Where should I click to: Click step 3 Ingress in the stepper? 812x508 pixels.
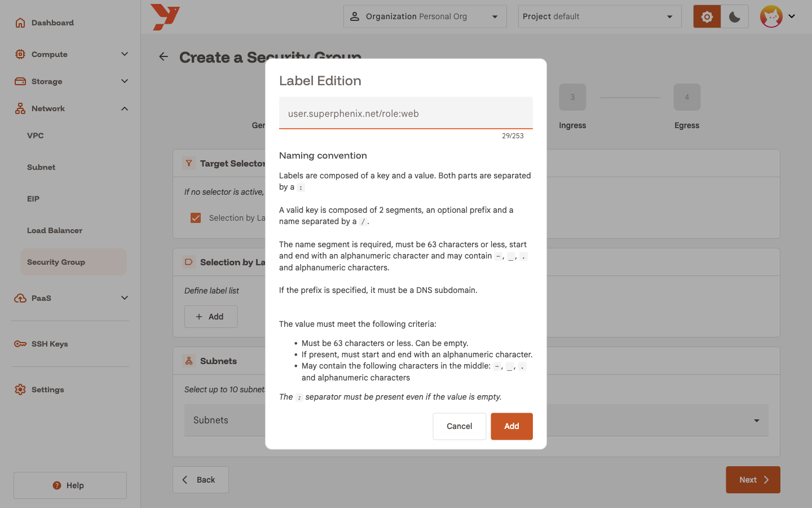pos(572,107)
